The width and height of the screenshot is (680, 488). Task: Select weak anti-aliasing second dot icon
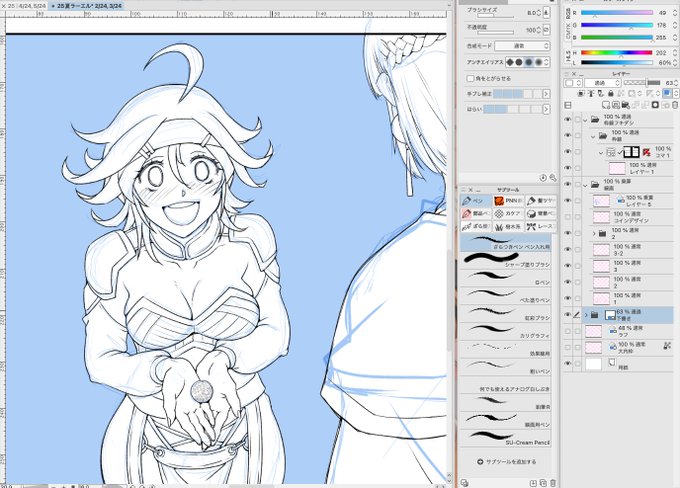pos(519,62)
